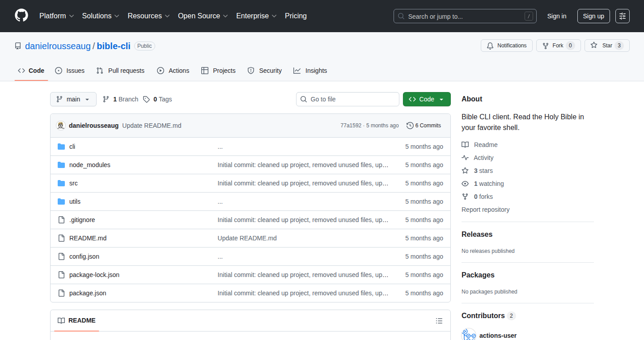
Task: Open the accessibility settings icon in header
Action: click(623, 16)
